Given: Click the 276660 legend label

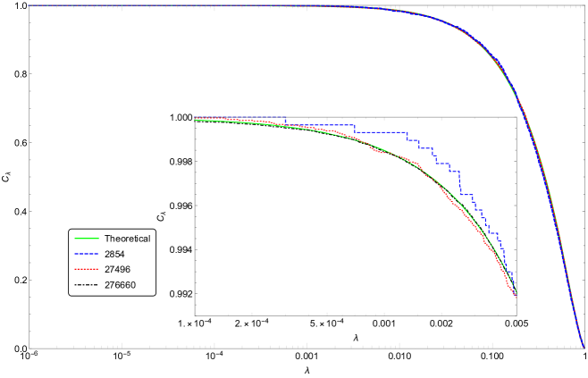Looking at the screenshot, I should [x=120, y=285].
